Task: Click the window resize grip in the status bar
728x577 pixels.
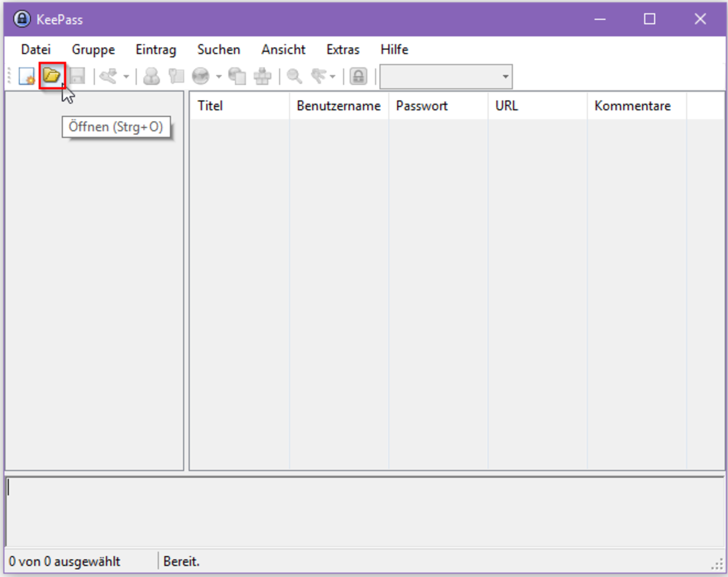Action: pos(717,564)
